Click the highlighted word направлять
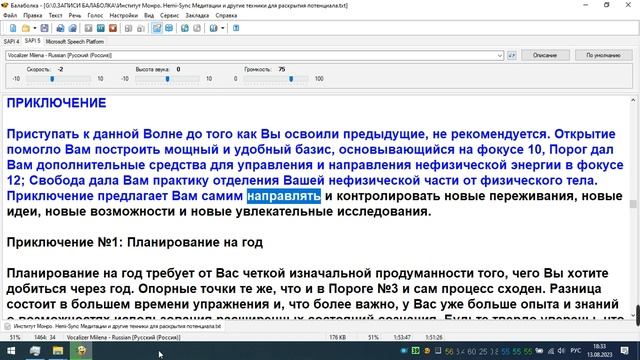Viewport: 640px width, 360px height. 284,196
